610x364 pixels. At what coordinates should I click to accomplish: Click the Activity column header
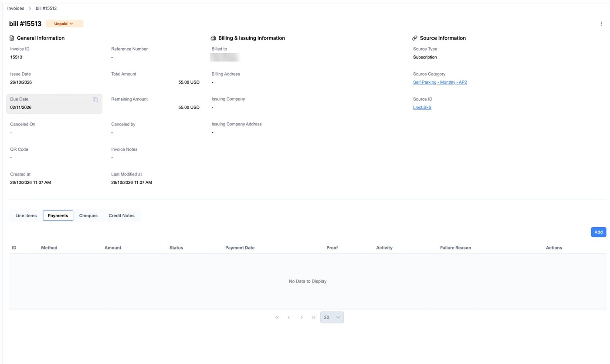[384, 248]
